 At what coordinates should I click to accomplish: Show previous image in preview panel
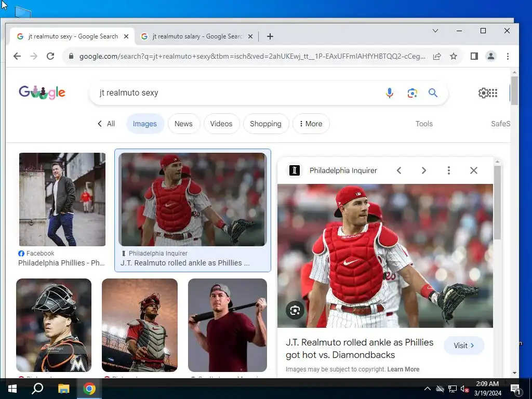[399, 170]
